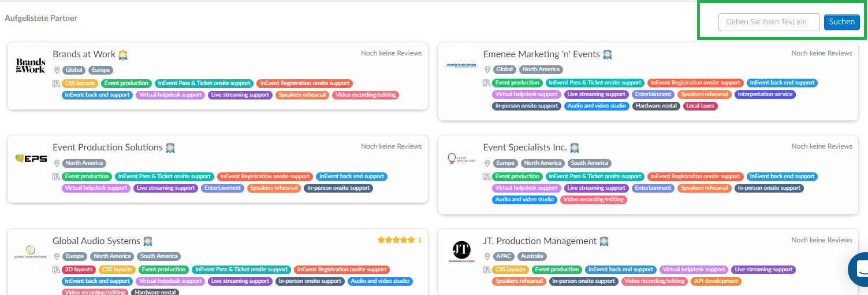Click Noch keine Reviews in Event Specialists card

pos(822,146)
